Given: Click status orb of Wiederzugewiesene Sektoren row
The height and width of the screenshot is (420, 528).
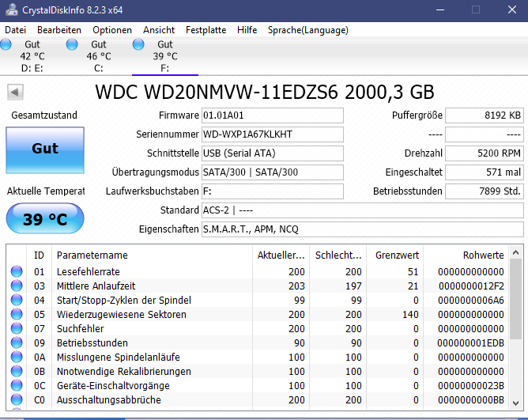Looking at the screenshot, I should coord(17,314).
